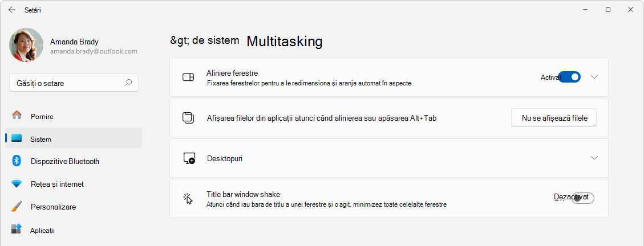Click the back arrow in title bar

coord(12,10)
